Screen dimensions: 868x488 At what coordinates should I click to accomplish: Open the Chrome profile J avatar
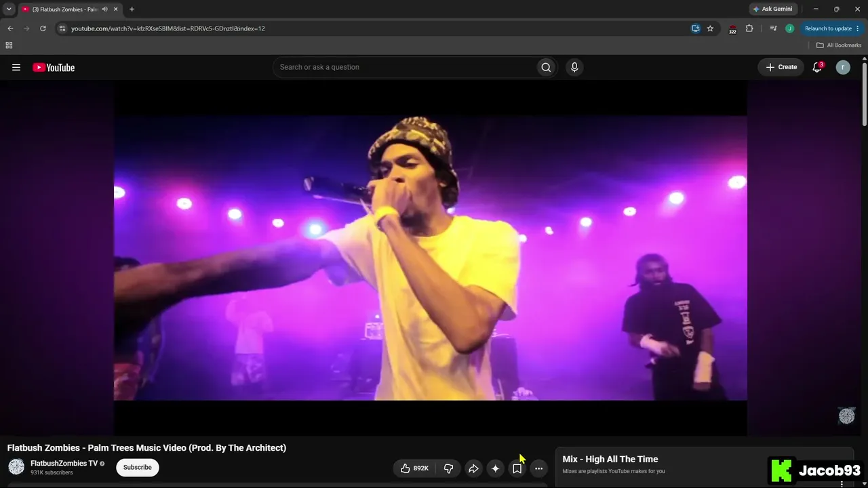coord(789,28)
